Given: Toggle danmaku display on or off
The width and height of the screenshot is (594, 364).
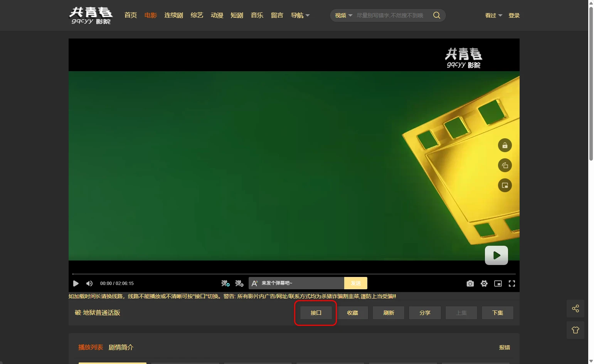Looking at the screenshot, I should [225, 283].
